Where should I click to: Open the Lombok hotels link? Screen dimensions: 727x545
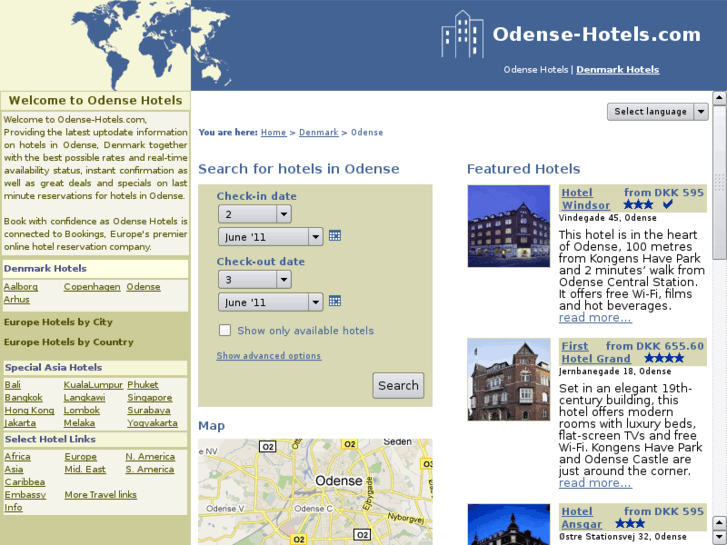[82, 410]
